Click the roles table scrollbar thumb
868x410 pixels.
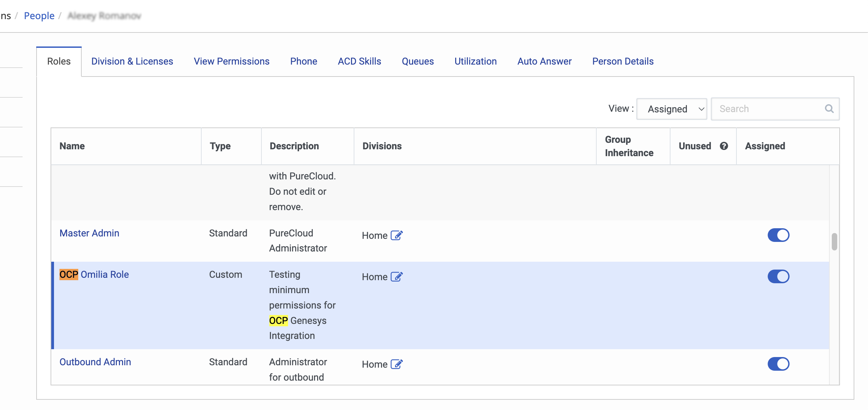tap(834, 242)
